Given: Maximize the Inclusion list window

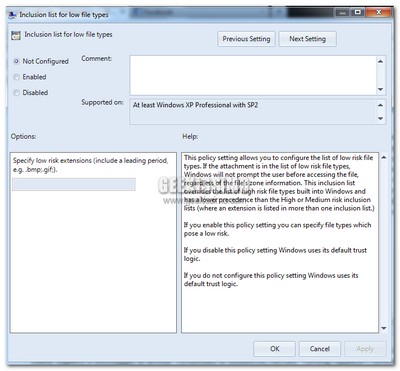Looking at the screenshot, I should (x=358, y=13).
